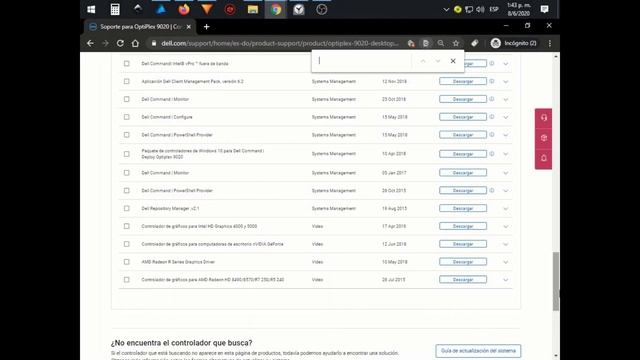Open the volume control in system tray
This screenshot has width=640, height=360.
480,9
